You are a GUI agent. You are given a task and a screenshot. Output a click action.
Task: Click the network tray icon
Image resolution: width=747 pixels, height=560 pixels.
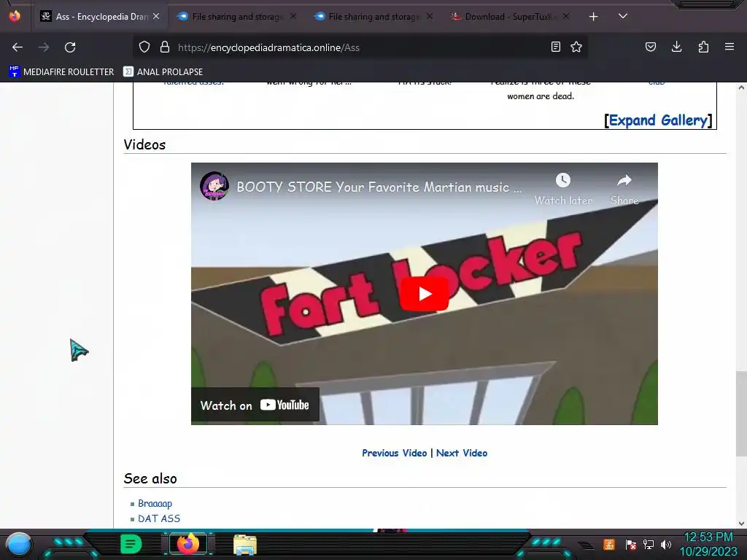(649, 544)
